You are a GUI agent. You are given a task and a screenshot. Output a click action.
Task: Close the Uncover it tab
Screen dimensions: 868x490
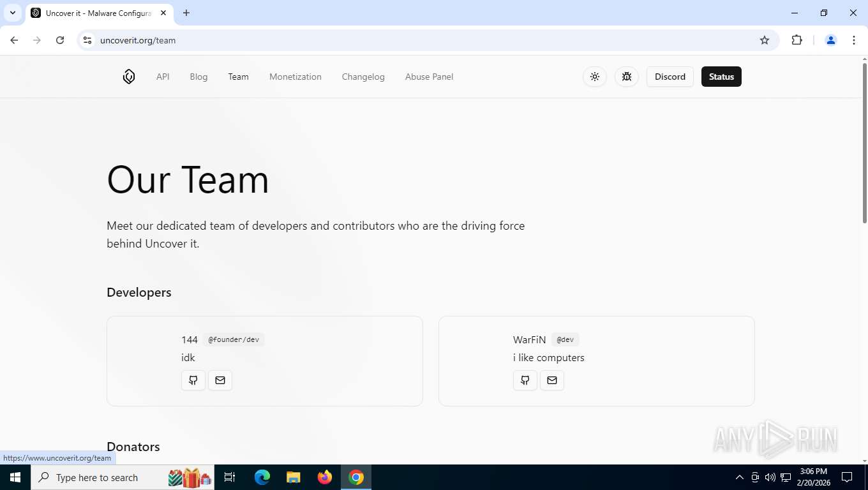[163, 13]
